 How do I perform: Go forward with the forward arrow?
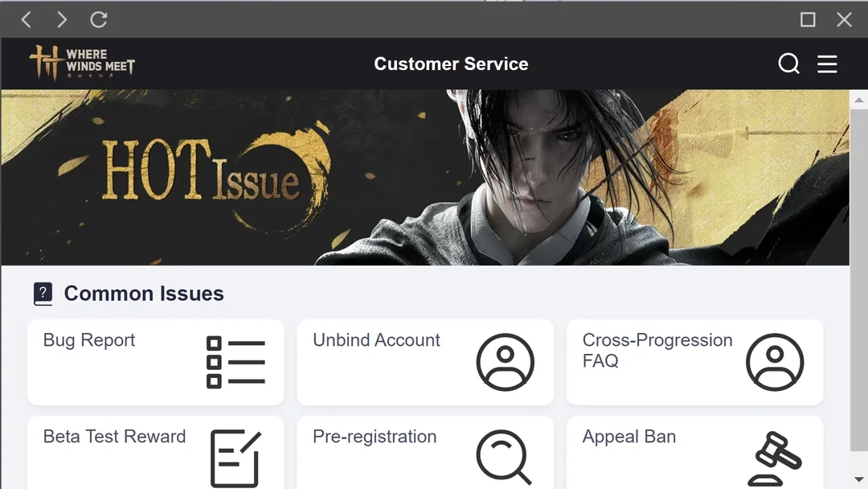click(x=62, y=20)
